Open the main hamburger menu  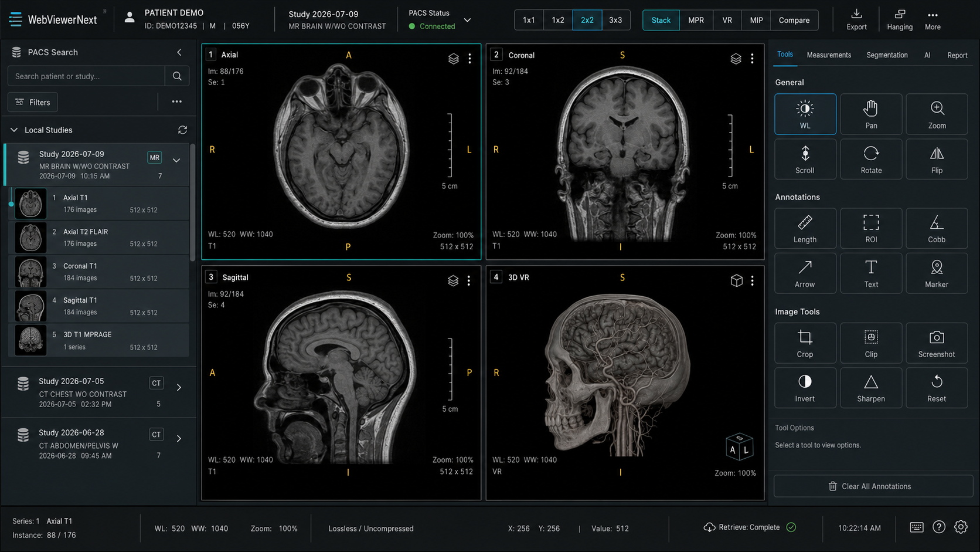16,19
